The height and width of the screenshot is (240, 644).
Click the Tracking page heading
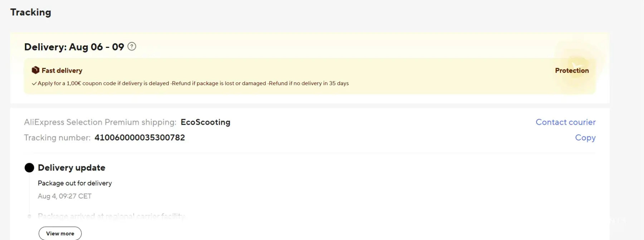[31, 12]
